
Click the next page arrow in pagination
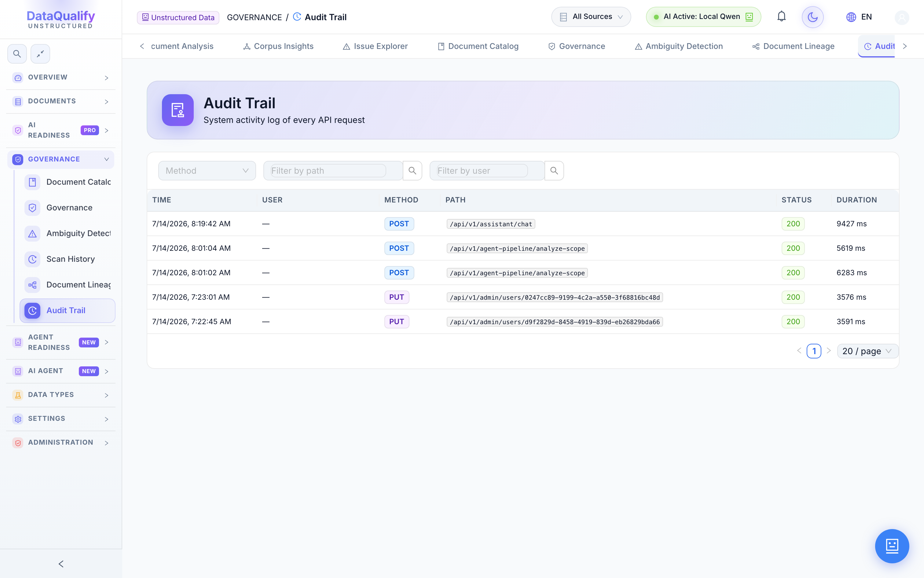829,350
